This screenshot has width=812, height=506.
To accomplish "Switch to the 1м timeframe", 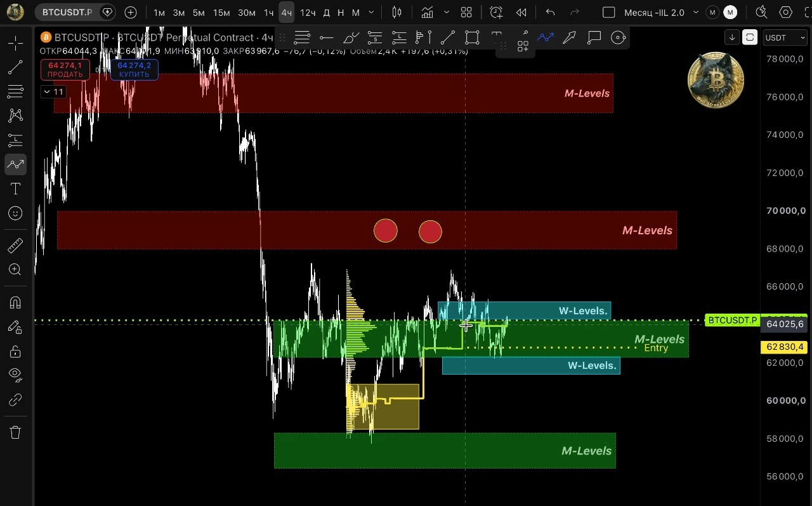I will (x=159, y=13).
